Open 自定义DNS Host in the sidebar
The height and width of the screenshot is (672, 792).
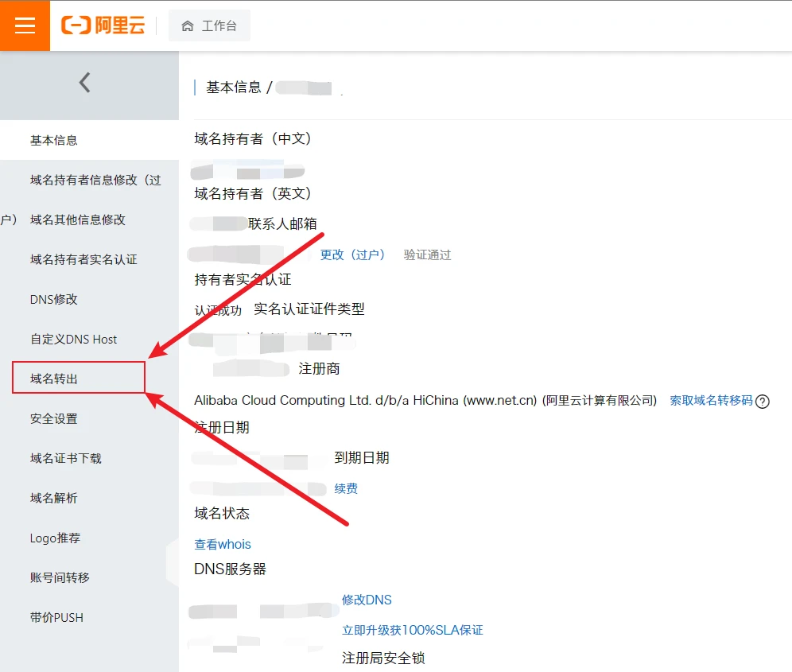[x=74, y=339]
